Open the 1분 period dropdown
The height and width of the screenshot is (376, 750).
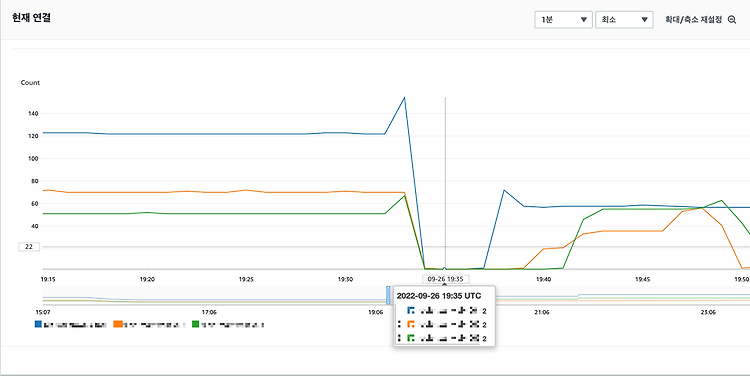[x=563, y=20]
